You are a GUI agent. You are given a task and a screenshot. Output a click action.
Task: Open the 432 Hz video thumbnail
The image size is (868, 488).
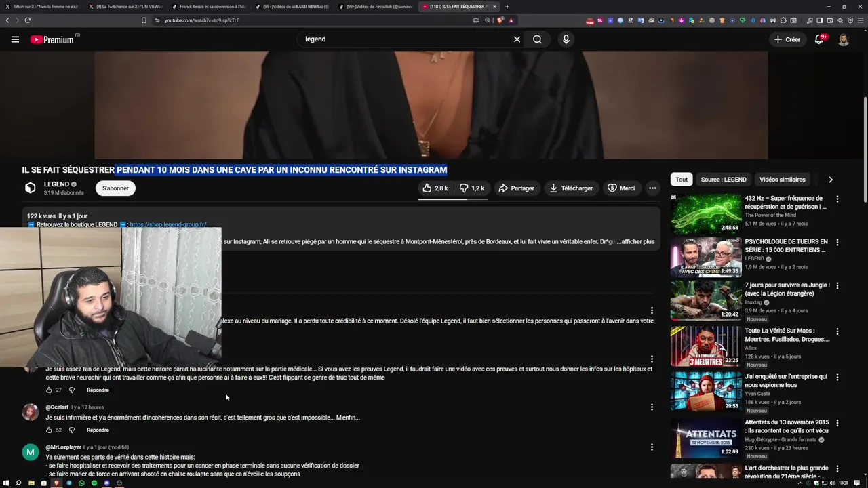[x=706, y=214]
